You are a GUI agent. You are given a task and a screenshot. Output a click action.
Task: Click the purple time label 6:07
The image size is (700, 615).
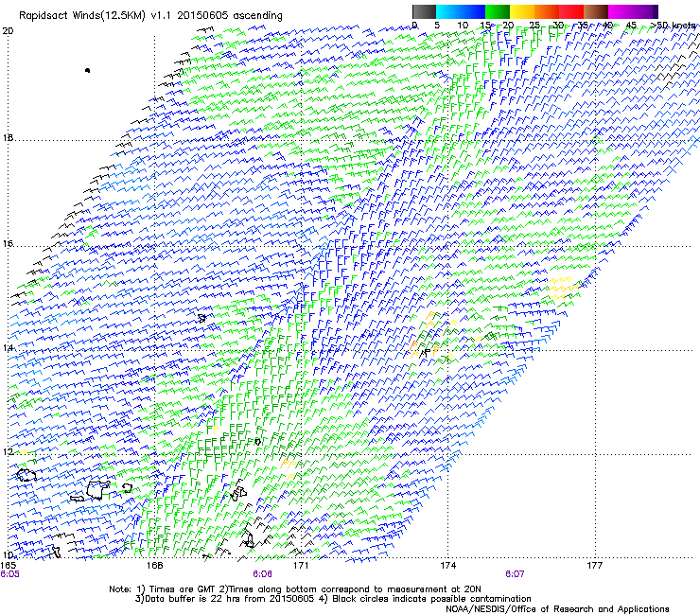click(x=515, y=574)
